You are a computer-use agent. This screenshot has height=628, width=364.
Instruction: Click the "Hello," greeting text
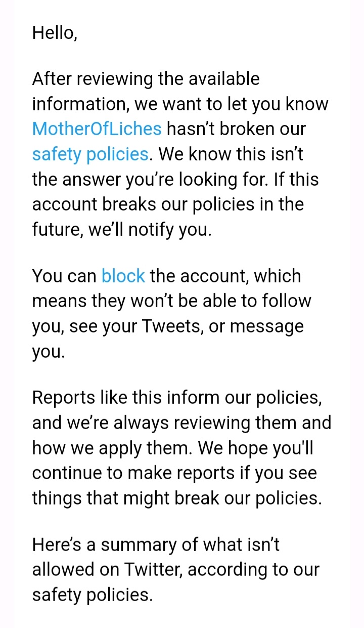[x=55, y=33]
